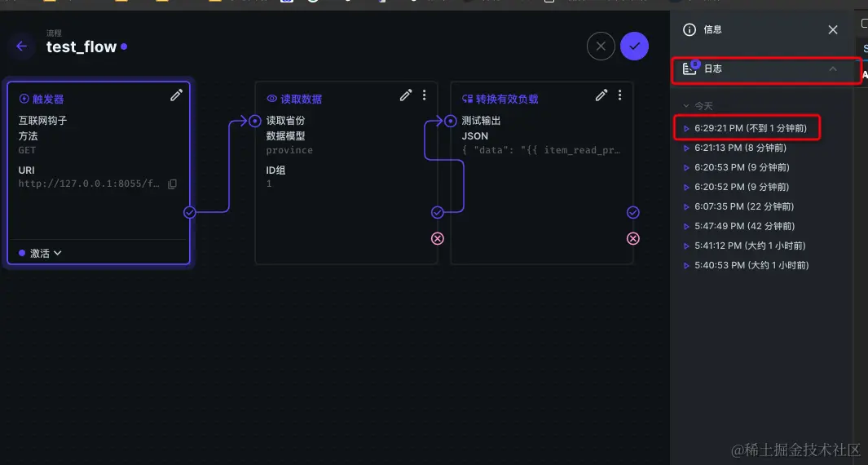
Task: Go back using the left arrow
Action: point(21,46)
